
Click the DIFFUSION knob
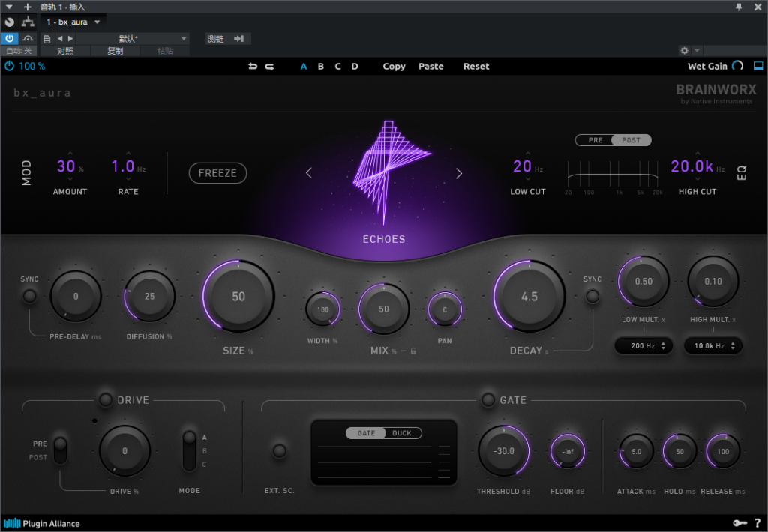150,296
